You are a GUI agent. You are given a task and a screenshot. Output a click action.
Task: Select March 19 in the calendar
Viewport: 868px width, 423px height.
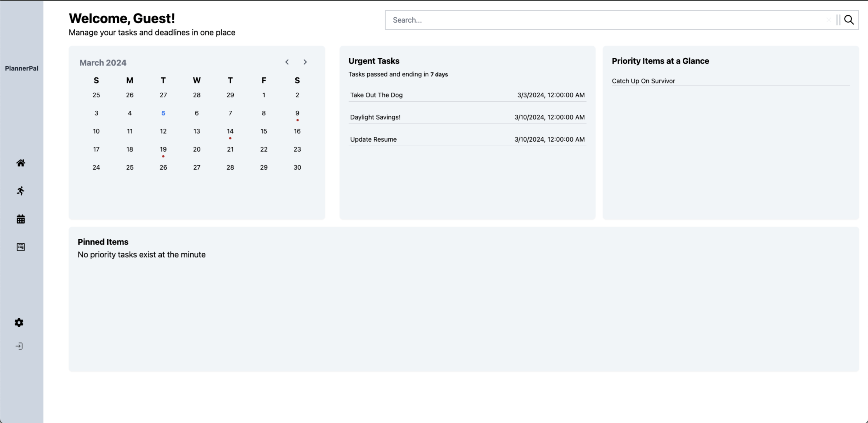click(x=163, y=149)
